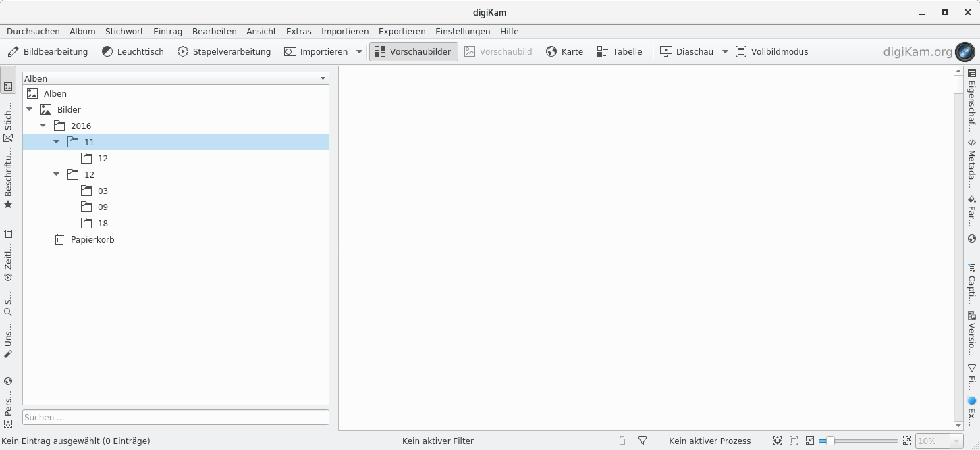Collapse the 2016 album folder
The image size is (980, 450).
tap(43, 126)
